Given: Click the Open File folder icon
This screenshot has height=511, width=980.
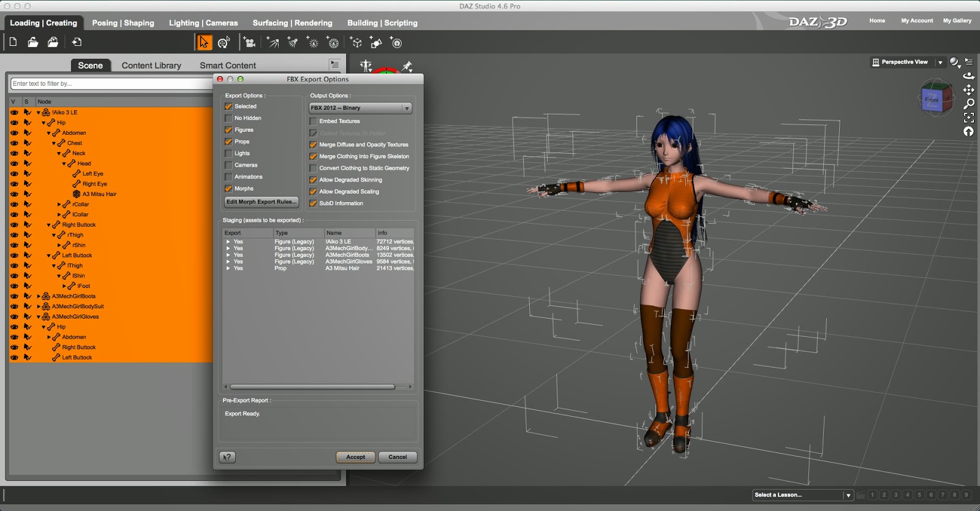Looking at the screenshot, I should tap(33, 42).
